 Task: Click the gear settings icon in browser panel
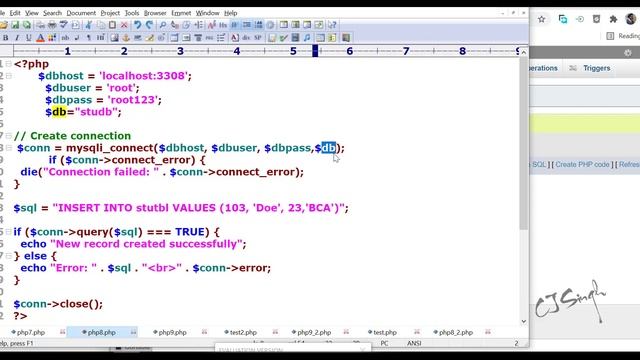point(628,53)
